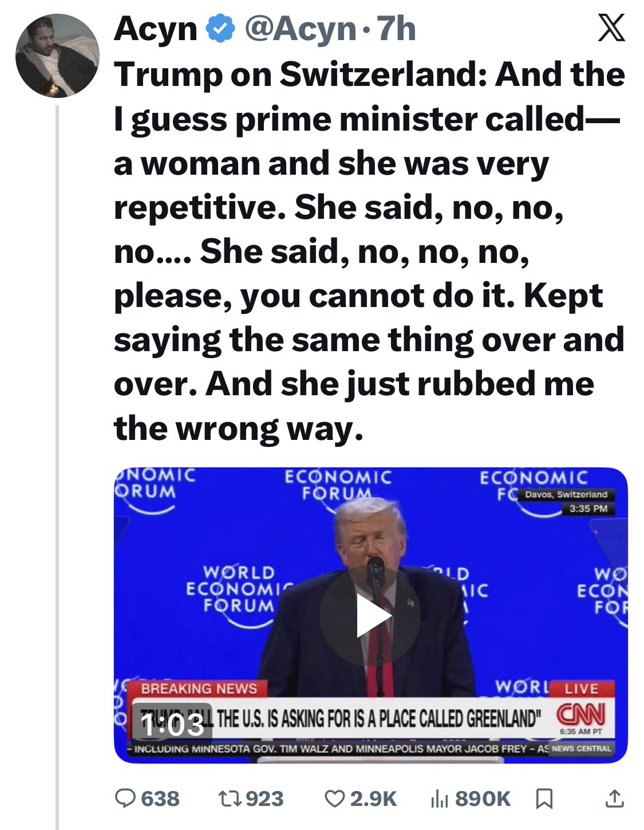Share the post via upload arrow icon
644x830 pixels.
tap(614, 798)
